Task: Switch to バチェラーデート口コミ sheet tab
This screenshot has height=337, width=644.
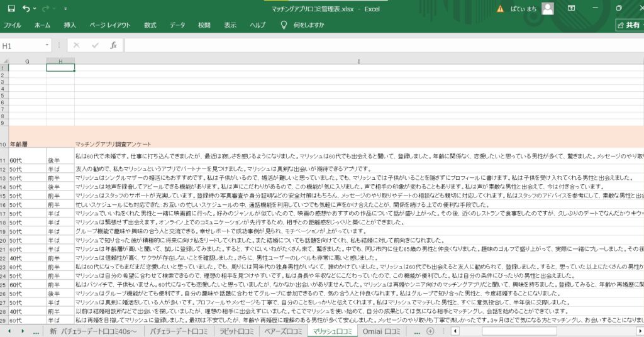Action: [178, 331]
